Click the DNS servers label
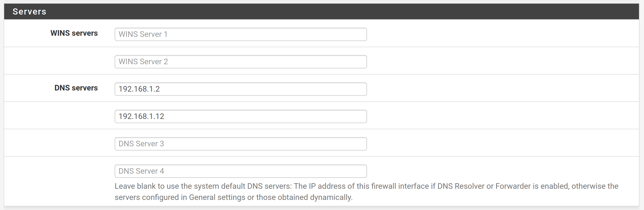Viewport: 644px width, 210px height. [x=76, y=88]
